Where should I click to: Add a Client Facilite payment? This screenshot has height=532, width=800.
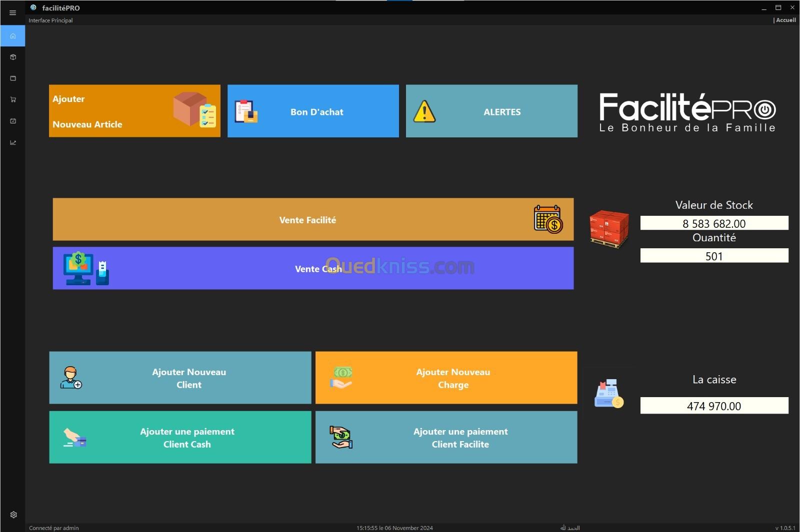tap(446, 437)
